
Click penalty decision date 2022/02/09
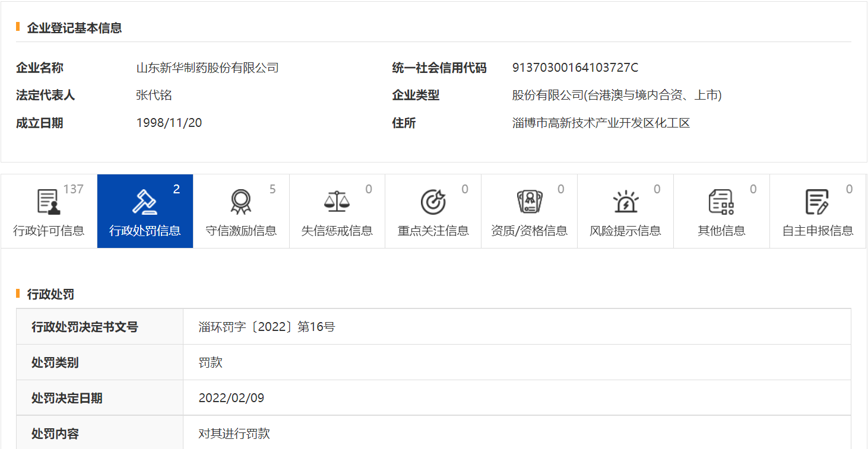pyautogui.click(x=232, y=398)
